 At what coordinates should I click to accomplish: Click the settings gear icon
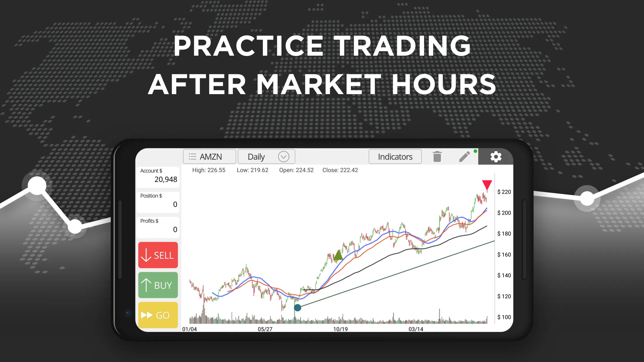495,157
